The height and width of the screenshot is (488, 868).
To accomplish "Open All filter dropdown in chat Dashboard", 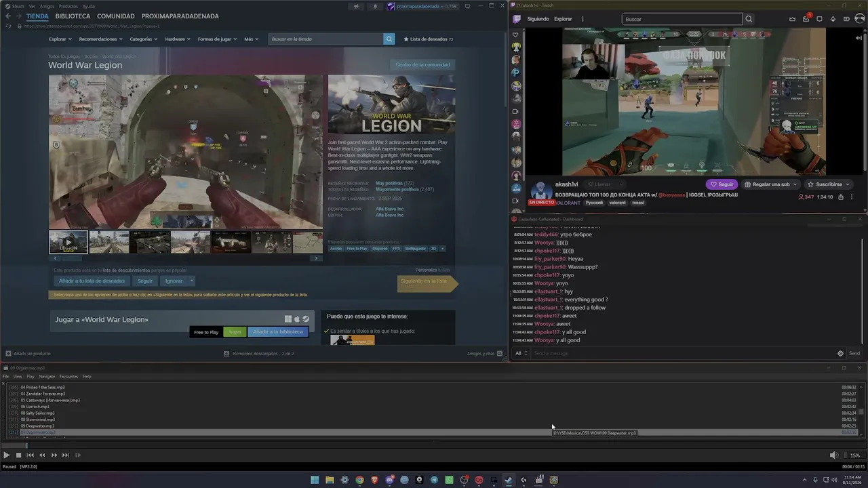I will click(521, 353).
